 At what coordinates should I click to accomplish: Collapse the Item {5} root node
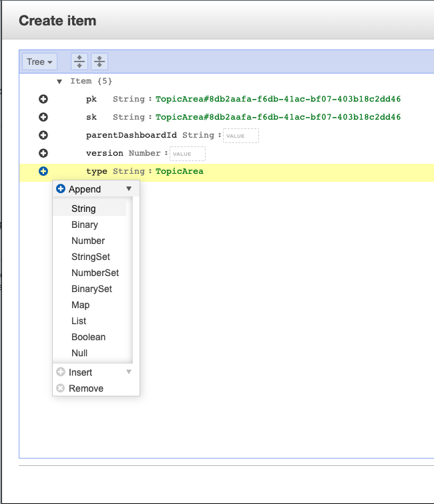pyautogui.click(x=59, y=82)
